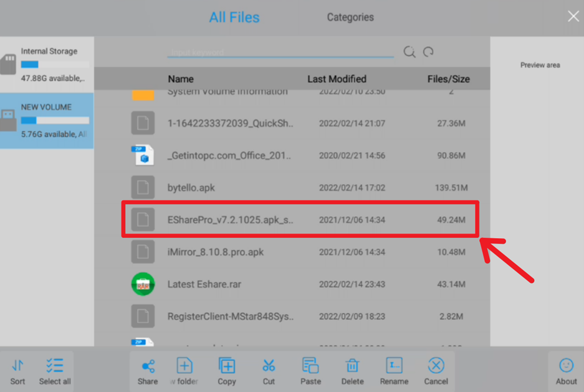Click the SD card icon for Internal Storage
Screen dimensions: 584x392
8,64
